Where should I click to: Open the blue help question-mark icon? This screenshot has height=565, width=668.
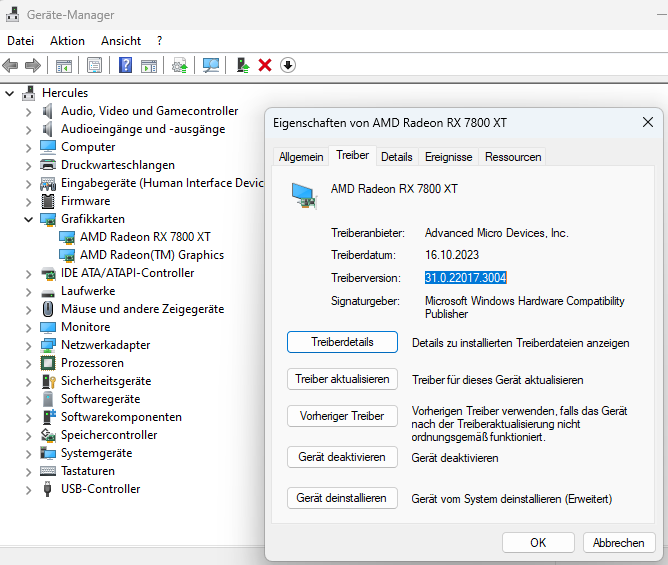[125, 65]
